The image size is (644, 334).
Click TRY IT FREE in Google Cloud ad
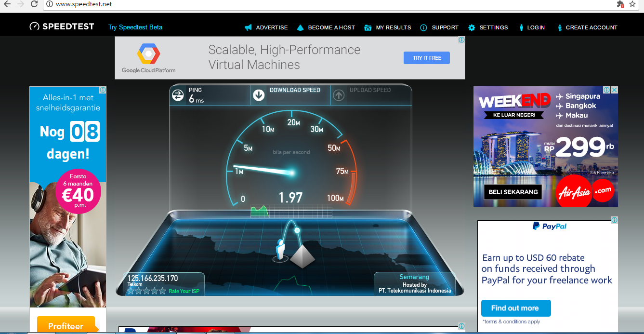427,58
